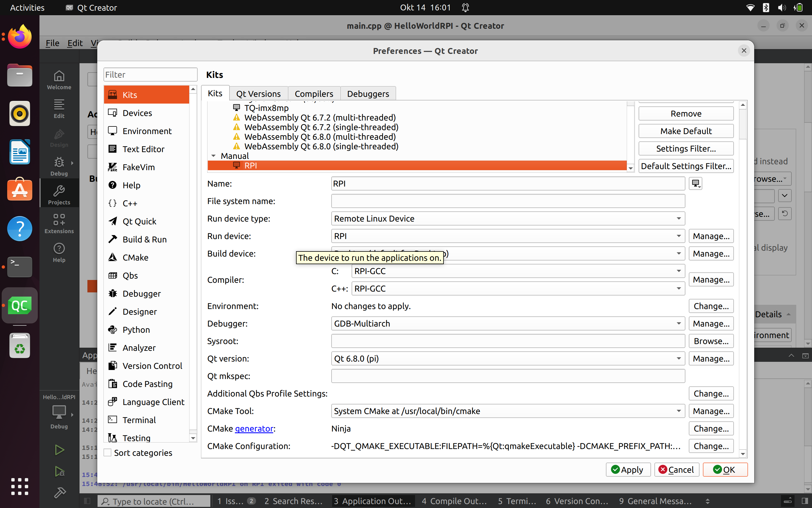Open Compile Output pane
The image size is (812, 508).
point(454,501)
